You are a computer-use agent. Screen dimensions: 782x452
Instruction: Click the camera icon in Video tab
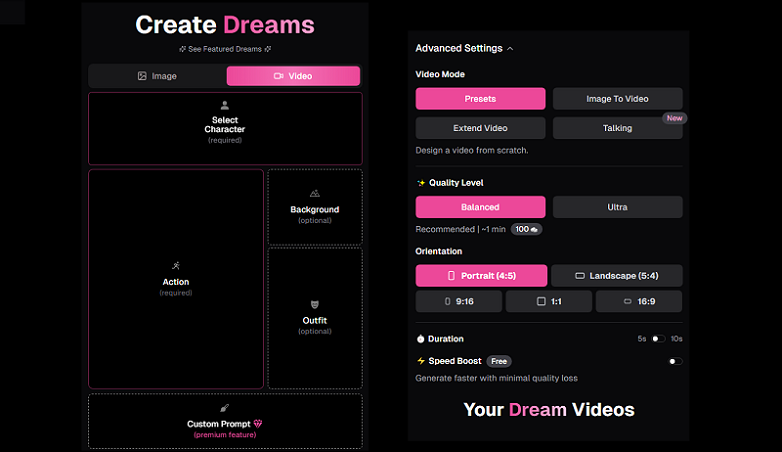click(278, 76)
